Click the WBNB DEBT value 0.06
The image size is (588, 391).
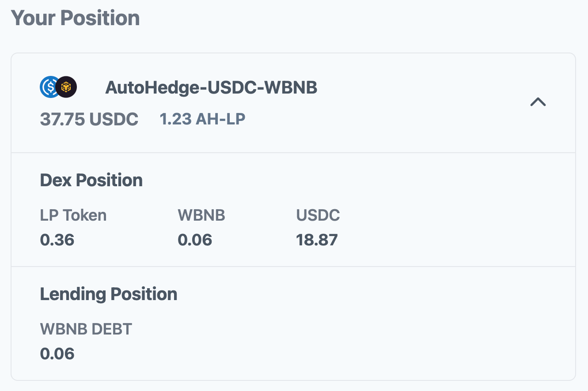[57, 353]
